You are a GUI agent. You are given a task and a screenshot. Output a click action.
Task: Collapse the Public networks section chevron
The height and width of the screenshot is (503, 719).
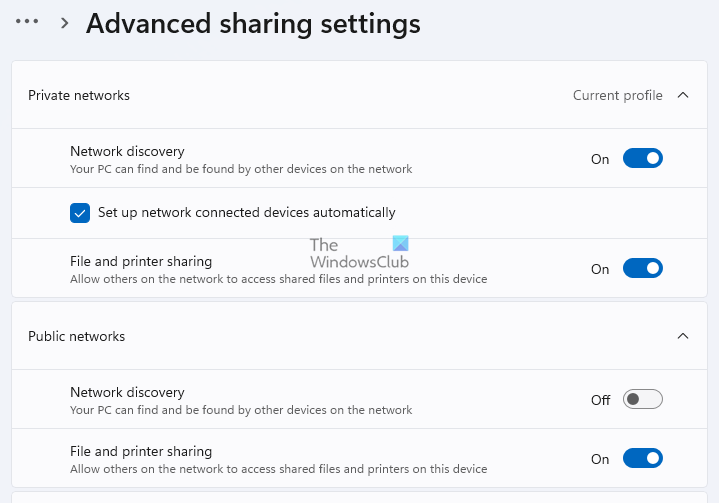pyautogui.click(x=683, y=336)
